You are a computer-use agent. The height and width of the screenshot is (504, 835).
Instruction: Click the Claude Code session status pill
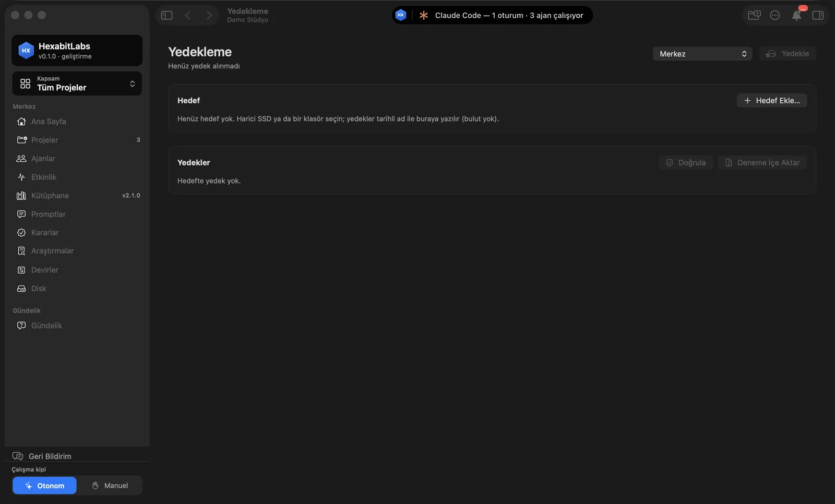[x=492, y=15]
